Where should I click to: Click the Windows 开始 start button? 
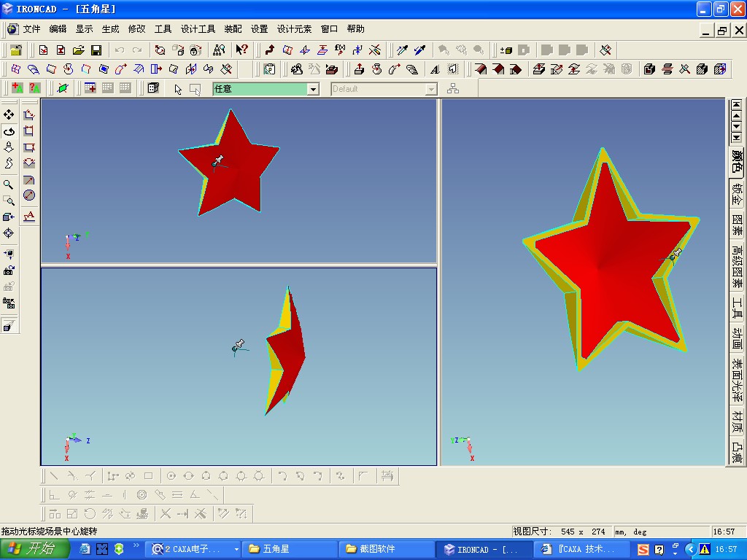[35, 549]
